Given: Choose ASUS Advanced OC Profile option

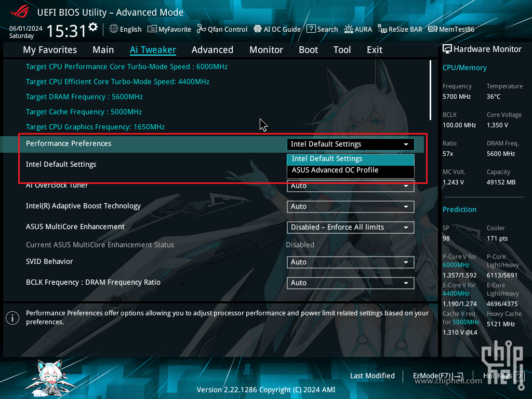Looking at the screenshot, I should 351,170.
